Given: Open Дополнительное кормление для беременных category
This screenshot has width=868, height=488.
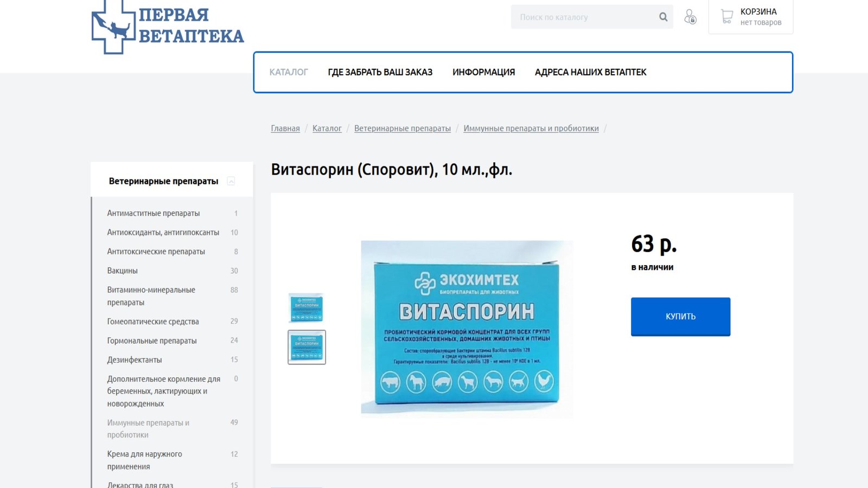Looking at the screenshot, I should (x=164, y=391).
